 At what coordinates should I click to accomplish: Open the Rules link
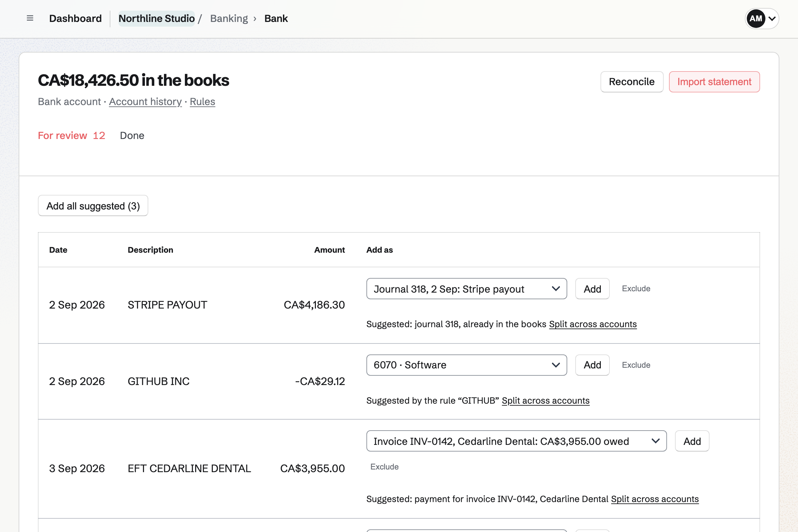[x=202, y=101]
